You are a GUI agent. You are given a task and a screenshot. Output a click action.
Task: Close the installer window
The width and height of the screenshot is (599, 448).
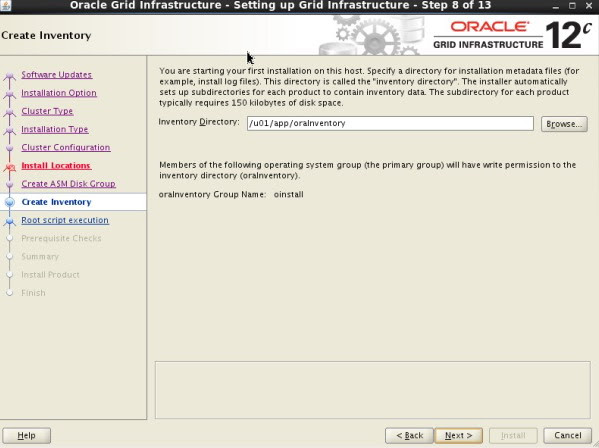coord(589,6)
